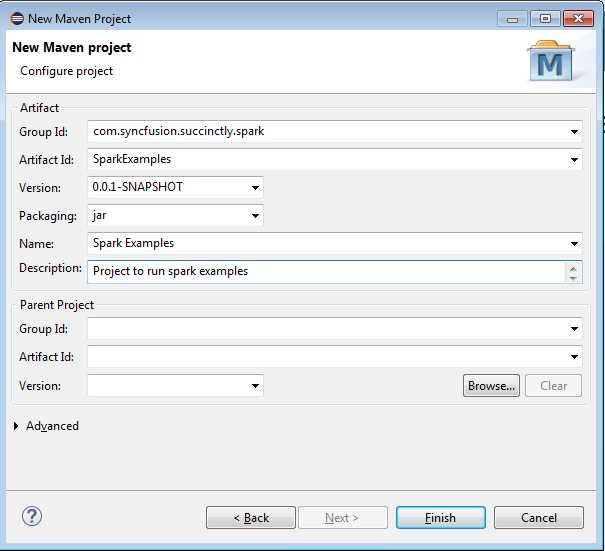Image resolution: width=605 pixels, height=551 pixels.
Task: Click the 'Description:' label
Action: tap(50, 268)
